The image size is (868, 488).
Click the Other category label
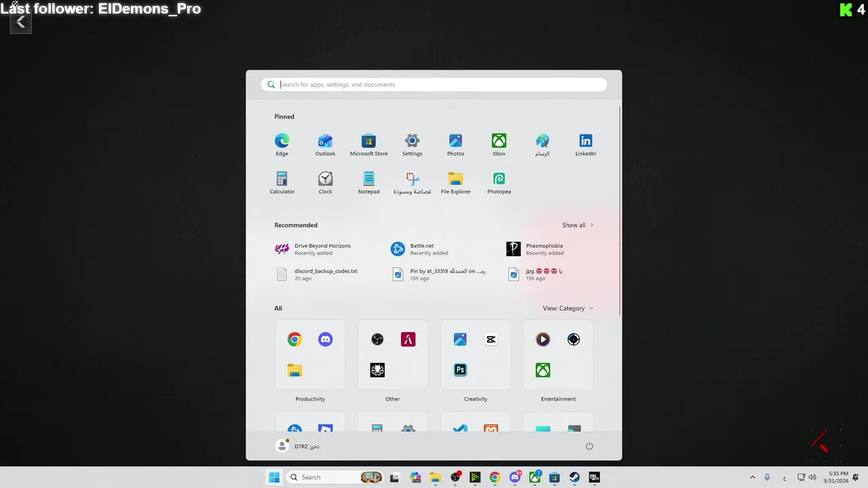tap(393, 399)
